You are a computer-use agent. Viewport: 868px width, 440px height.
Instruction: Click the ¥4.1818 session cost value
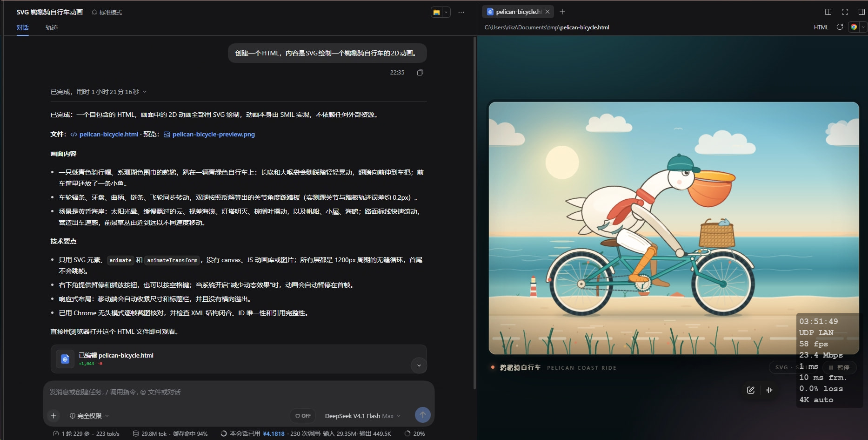[x=274, y=433]
